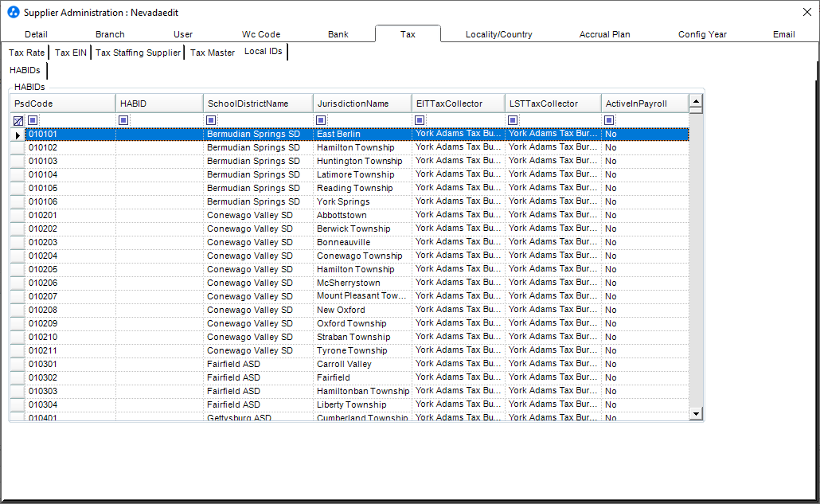Screen dimensions: 820x504
Task: Sort by ActiveInPayroll column header
Action: click(646, 104)
